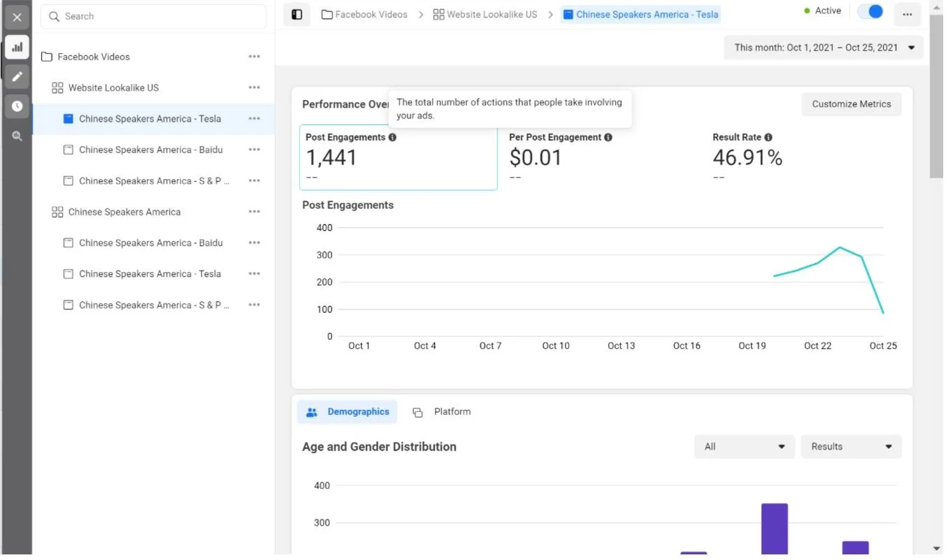Click info icon beside Result Rate
946x560 pixels.
click(768, 138)
